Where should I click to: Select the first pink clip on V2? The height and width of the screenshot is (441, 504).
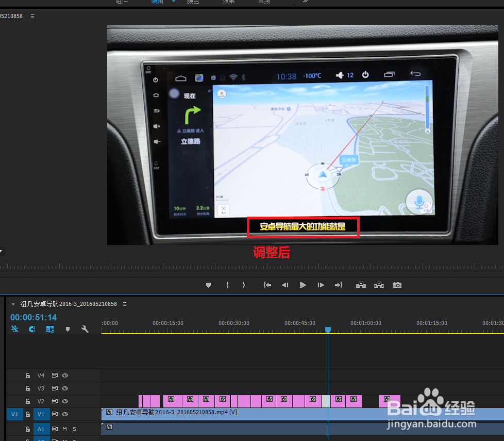pyautogui.click(x=141, y=401)
